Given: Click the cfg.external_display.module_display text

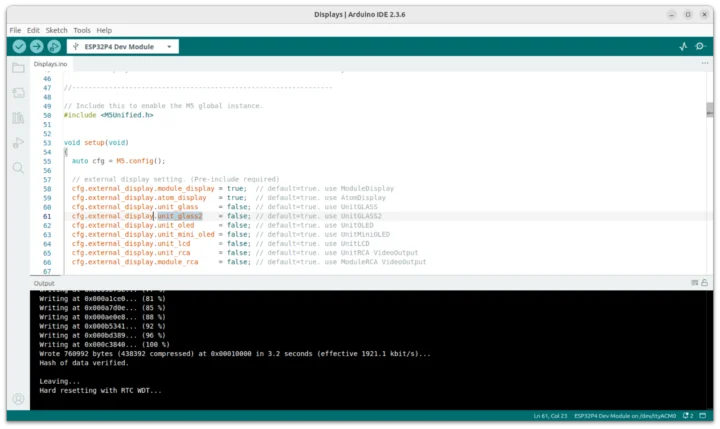Looking at the screenshot, I should 143,189.
